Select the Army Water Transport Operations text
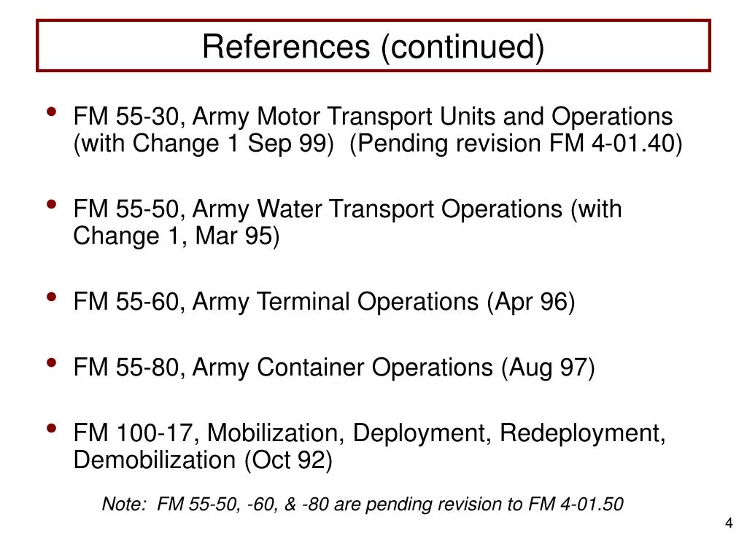This screenshot has width=747, height=560. (x=378, y=209)
